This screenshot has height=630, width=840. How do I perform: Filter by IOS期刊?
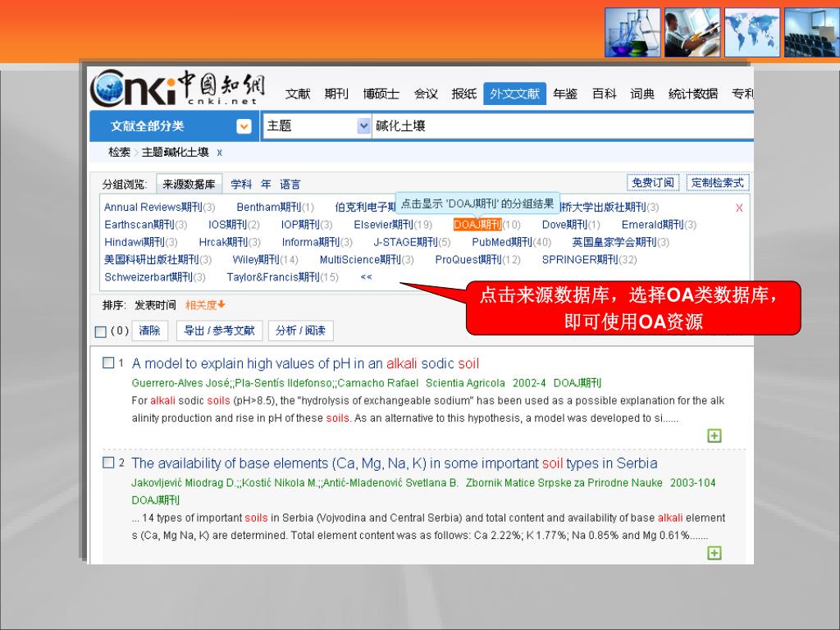click(x=228, y=225)
